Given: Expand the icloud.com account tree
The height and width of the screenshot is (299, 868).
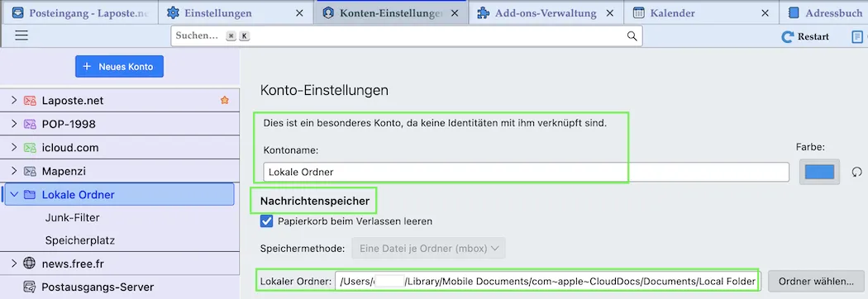Looking at the screenshot, I should click(14, 148).
